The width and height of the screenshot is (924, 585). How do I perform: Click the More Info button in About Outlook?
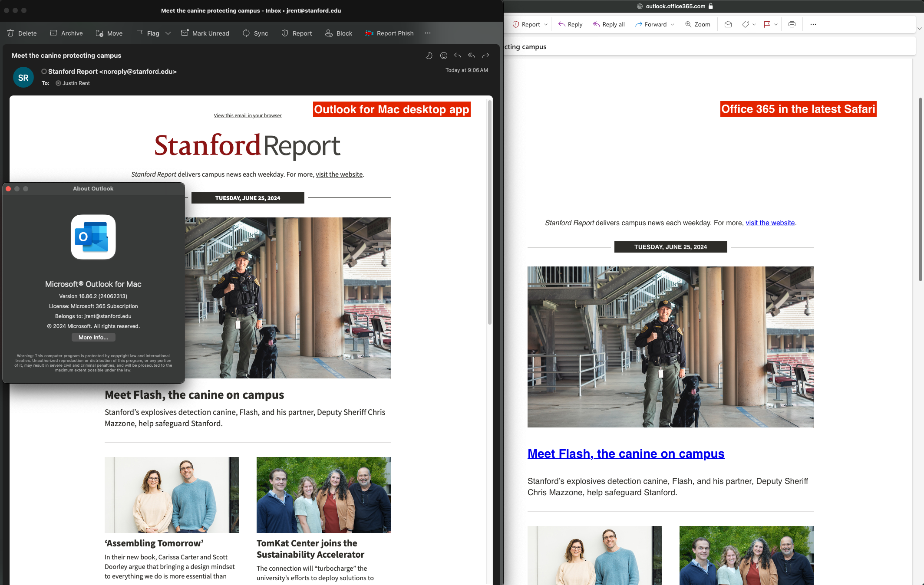[93, 337]
